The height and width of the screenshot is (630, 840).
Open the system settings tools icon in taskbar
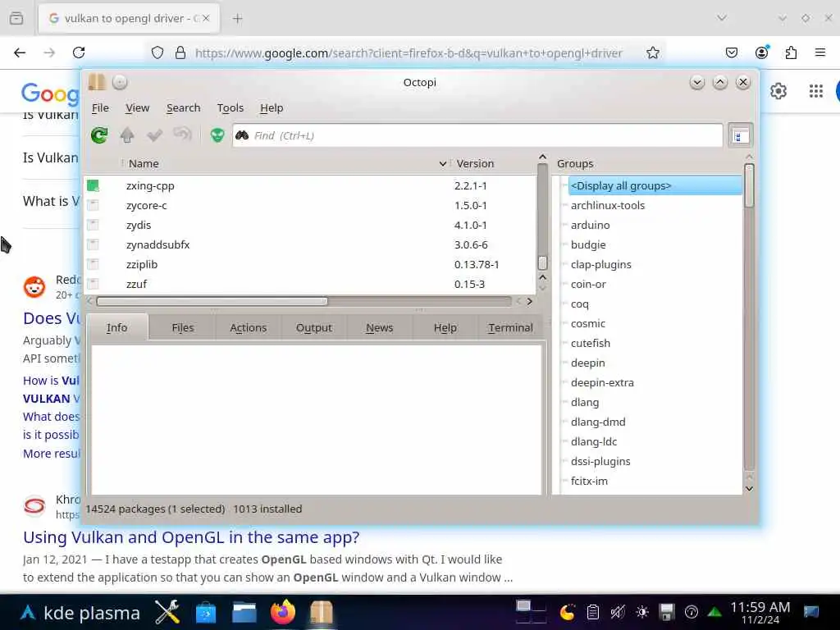tap(167, 612)
